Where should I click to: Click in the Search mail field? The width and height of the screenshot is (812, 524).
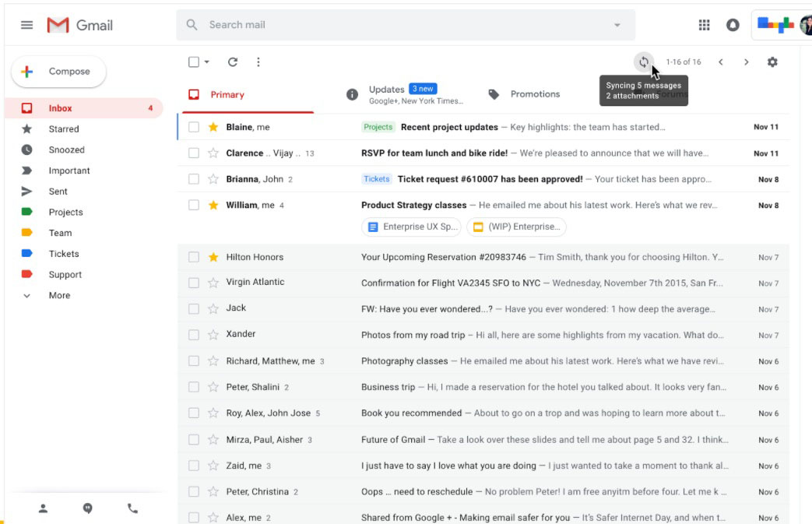(x=406, y=25)
